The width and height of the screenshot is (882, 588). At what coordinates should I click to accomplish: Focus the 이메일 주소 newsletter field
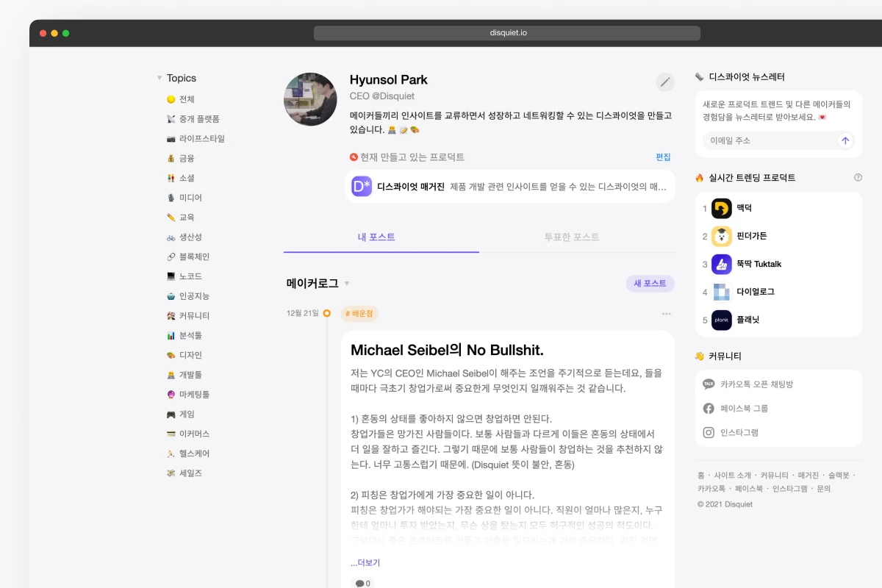point(769,140)
